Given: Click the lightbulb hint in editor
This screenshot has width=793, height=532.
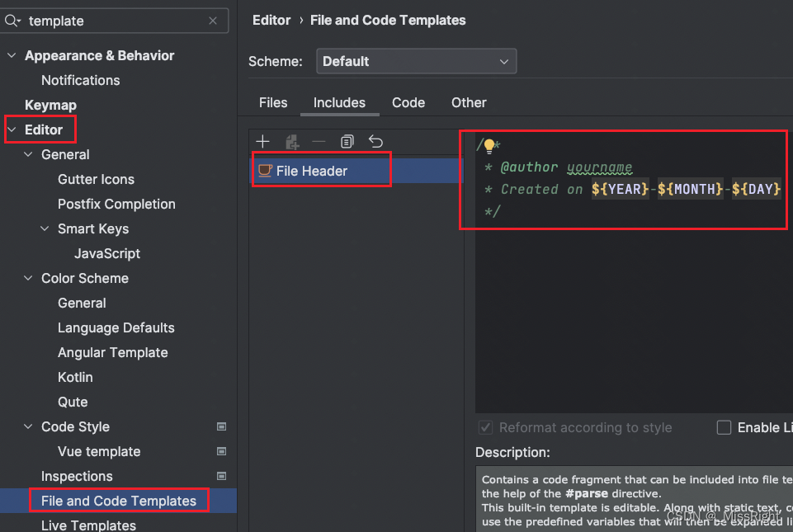Looking at the screenshot, I should [x=489, y=146].
